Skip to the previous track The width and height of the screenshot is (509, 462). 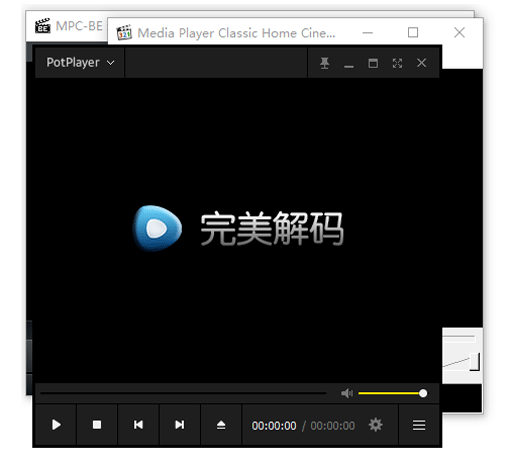(x=138, y=425)
